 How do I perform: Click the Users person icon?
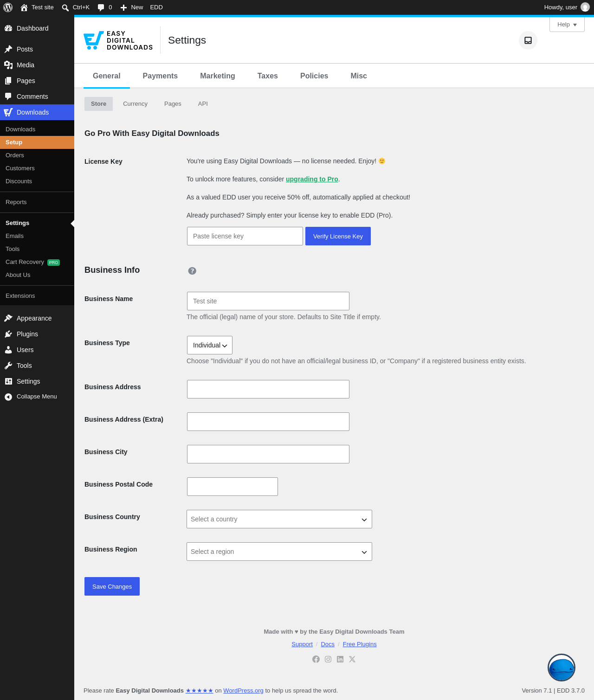(x=8, y=350)
